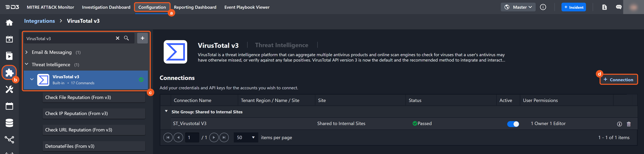
Task: Click the document info icon in header
Action: click(604, 7)
